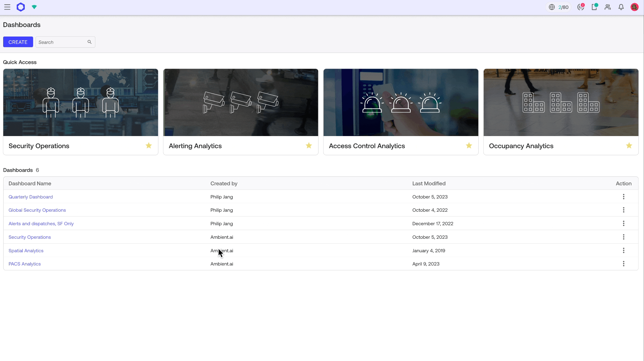Open the Global Security Operations dashboard link
Screen dimensions: 644x361
point(37,210)
